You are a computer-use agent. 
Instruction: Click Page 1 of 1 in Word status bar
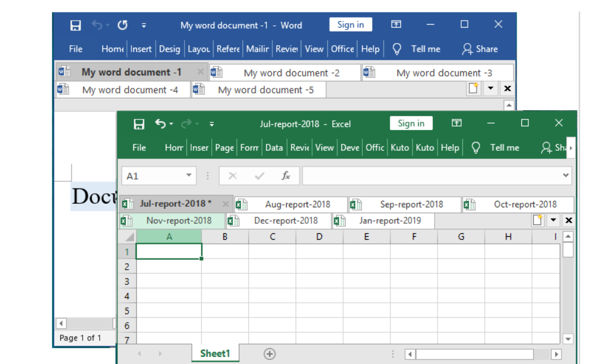coord(80,337)
